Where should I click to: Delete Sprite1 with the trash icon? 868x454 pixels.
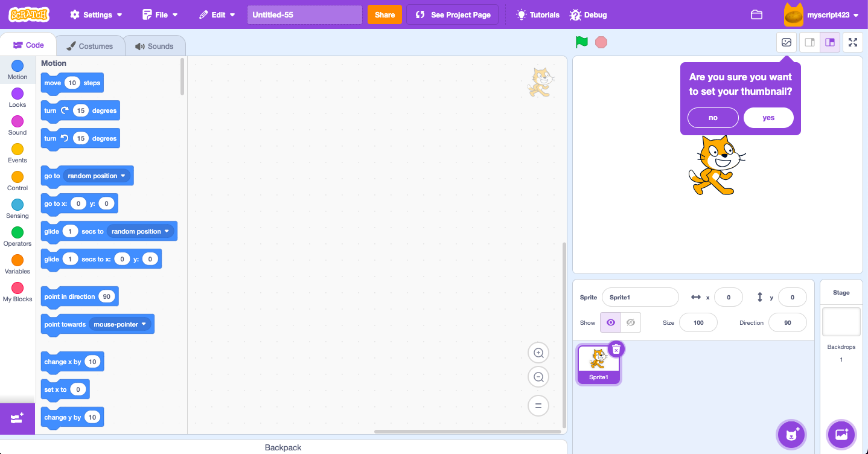point(616,349)
